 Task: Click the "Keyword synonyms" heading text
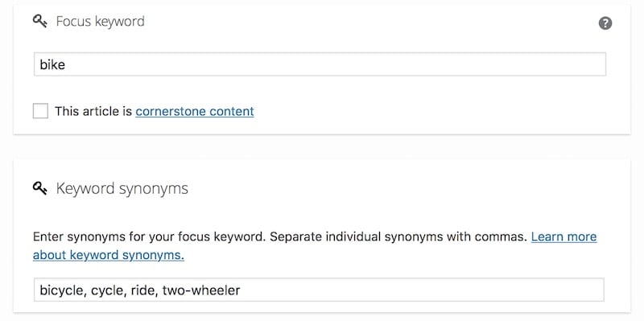(x=122, y=188)
